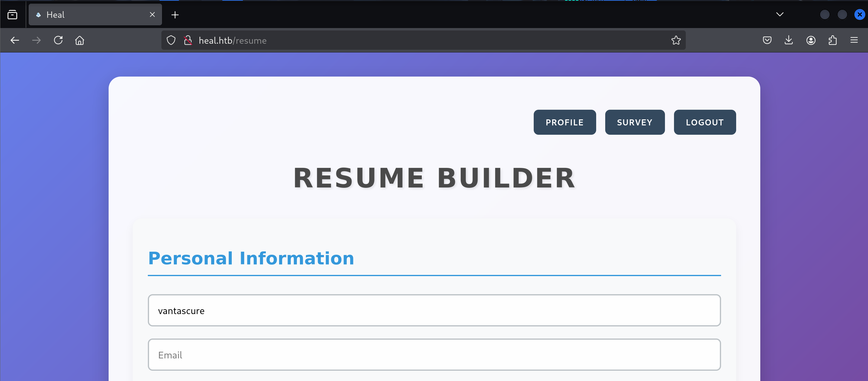Screen dimensions: 868x381
Task: Expand the list all tabs chevron
Action: tap(780, 14)
